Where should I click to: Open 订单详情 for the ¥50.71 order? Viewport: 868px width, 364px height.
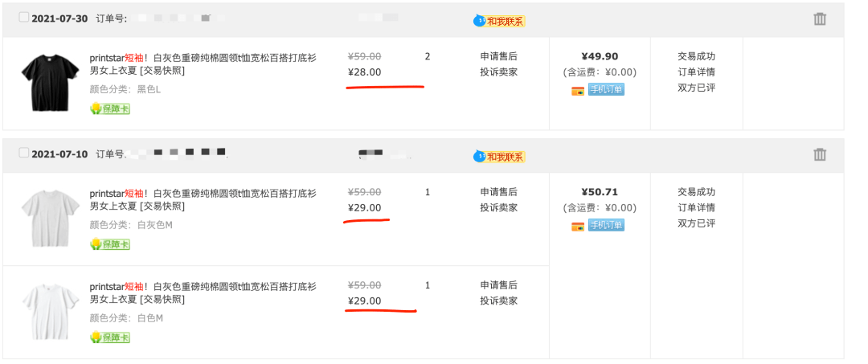[x=696, y=207]
